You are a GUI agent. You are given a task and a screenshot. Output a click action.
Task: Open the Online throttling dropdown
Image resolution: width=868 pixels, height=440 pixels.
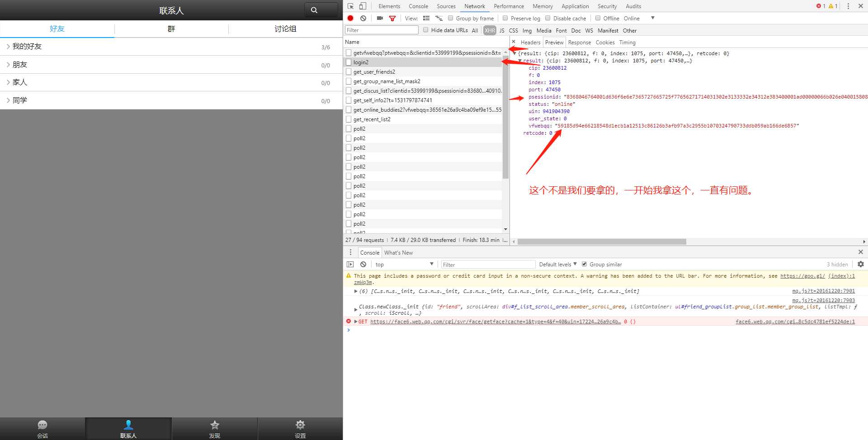pyautogui.click(x=639, y=18)
